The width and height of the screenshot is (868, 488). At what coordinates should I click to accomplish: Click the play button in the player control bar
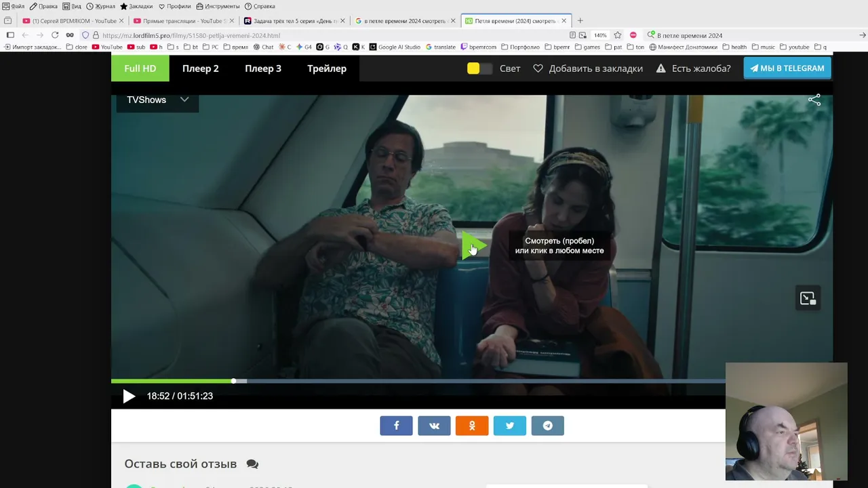click(x=129, y=396)
